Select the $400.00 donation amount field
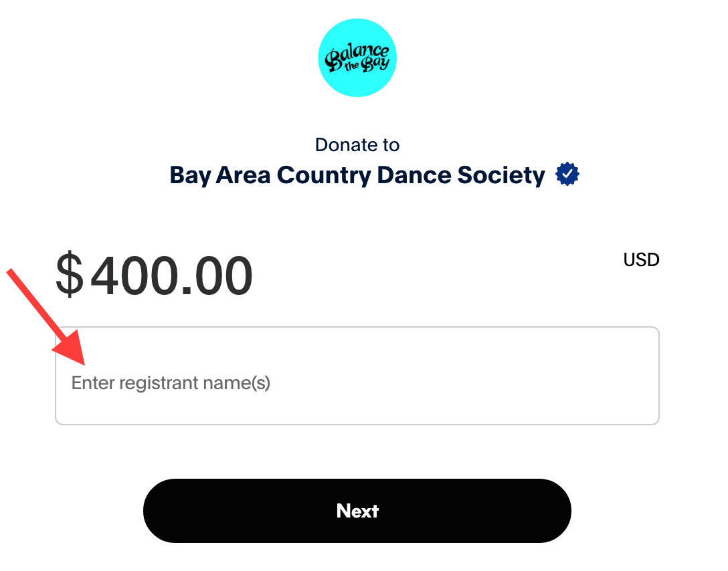This screenshot has height=571, width=728. click(x=155, y=275)
